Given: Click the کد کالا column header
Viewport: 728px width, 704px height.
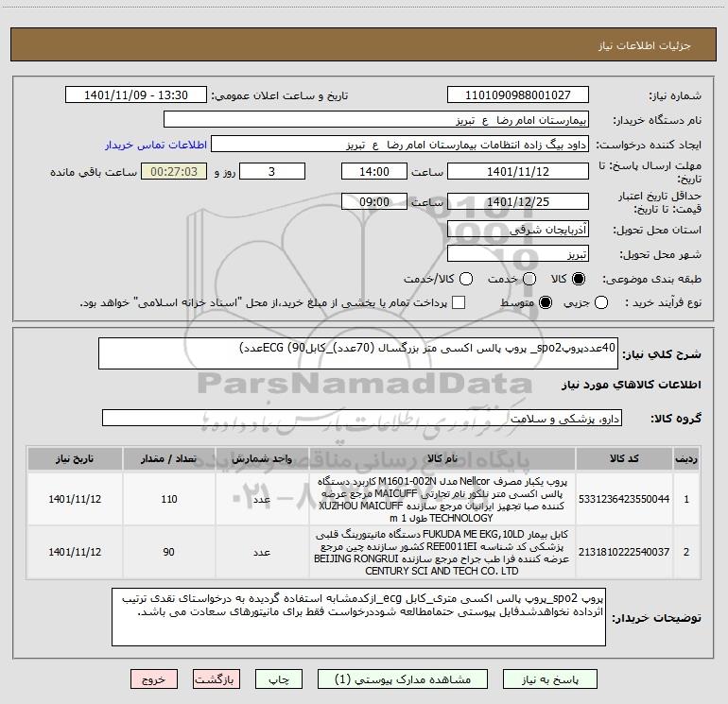Looking at the screenshot, I should (x=624, y=459).
